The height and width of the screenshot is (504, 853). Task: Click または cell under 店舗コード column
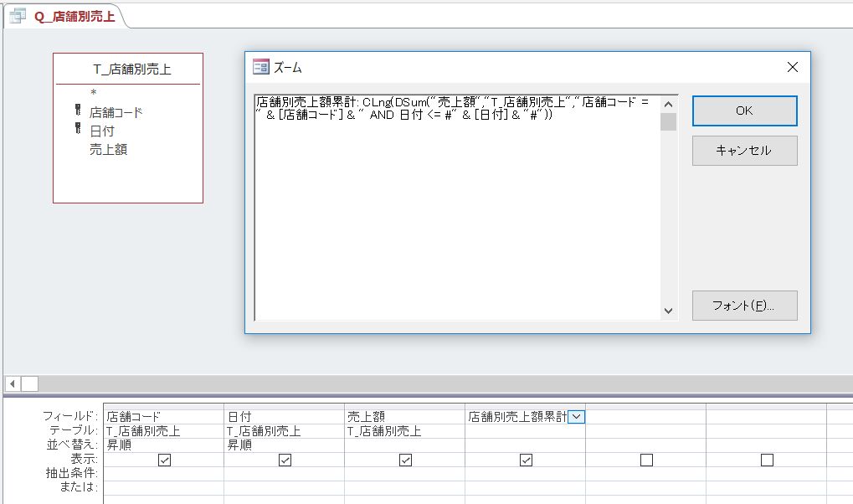point(164,487)
